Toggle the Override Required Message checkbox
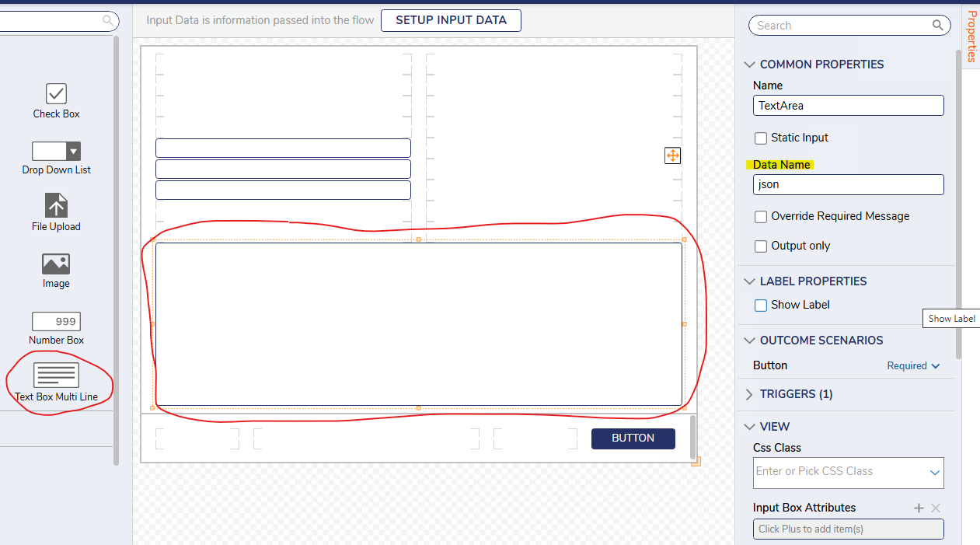Viewport: 980px width, 545px height. [761, 217]
